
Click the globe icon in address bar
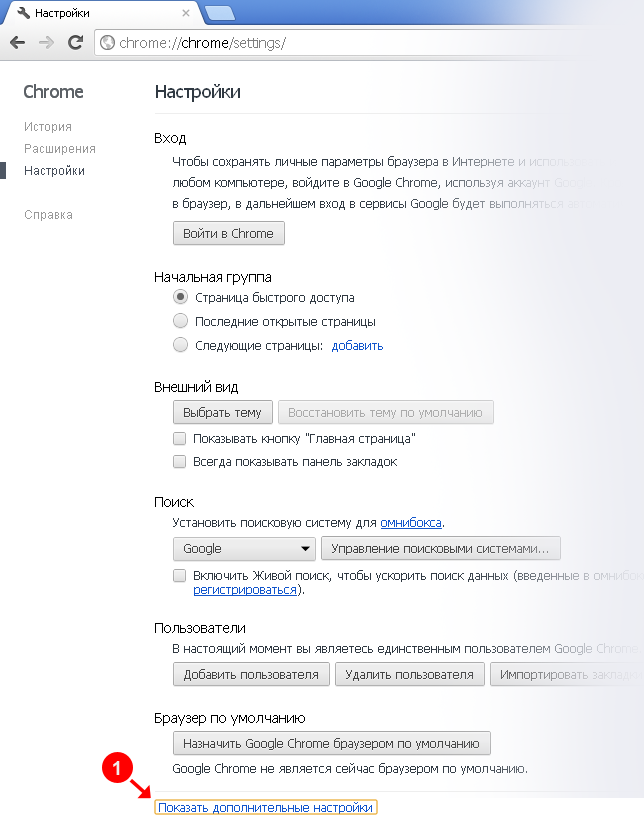[x=107, y=42]
